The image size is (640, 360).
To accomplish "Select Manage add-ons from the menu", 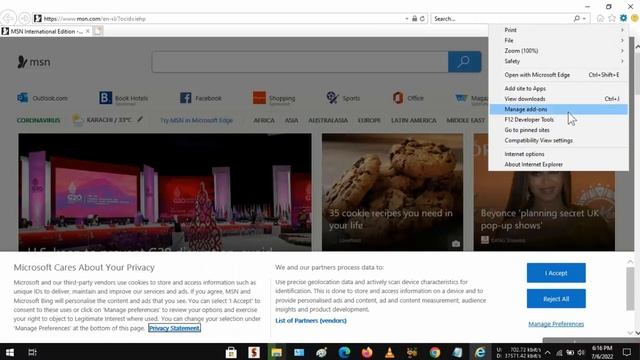I will coord(558,109).
